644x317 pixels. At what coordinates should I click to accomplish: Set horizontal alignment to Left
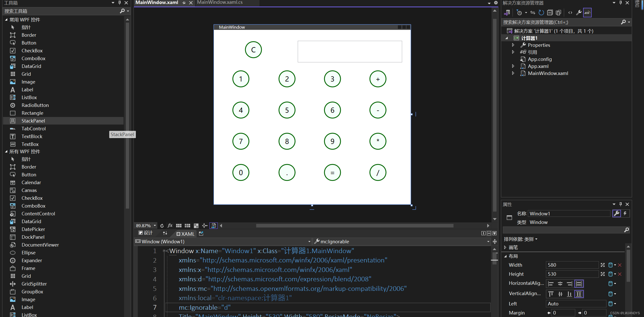coord(551,284)
